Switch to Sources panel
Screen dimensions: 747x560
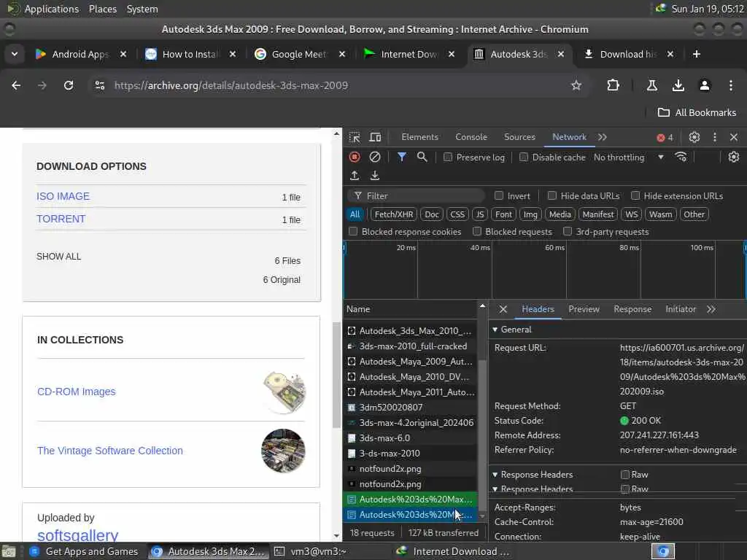tap(519, 137)
